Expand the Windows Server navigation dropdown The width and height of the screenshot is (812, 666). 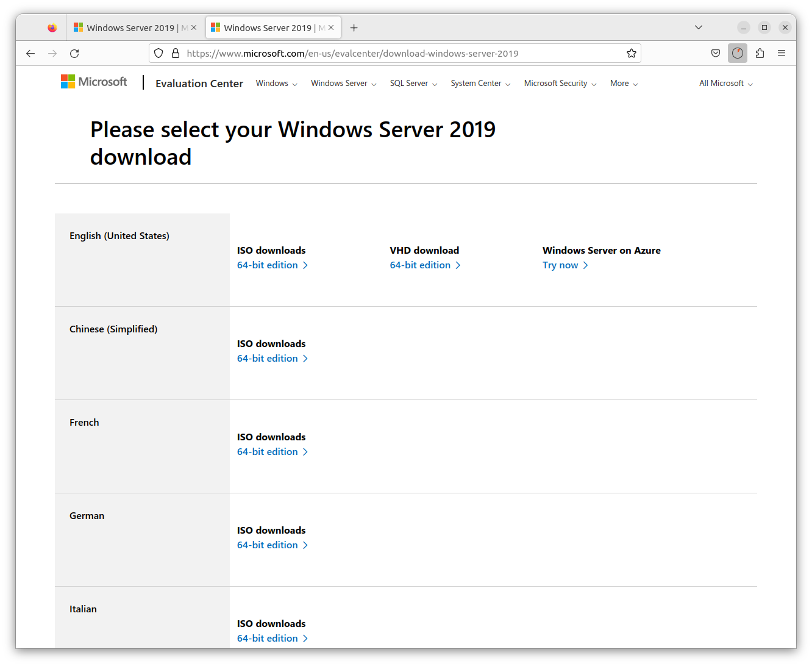click(343, 84)
